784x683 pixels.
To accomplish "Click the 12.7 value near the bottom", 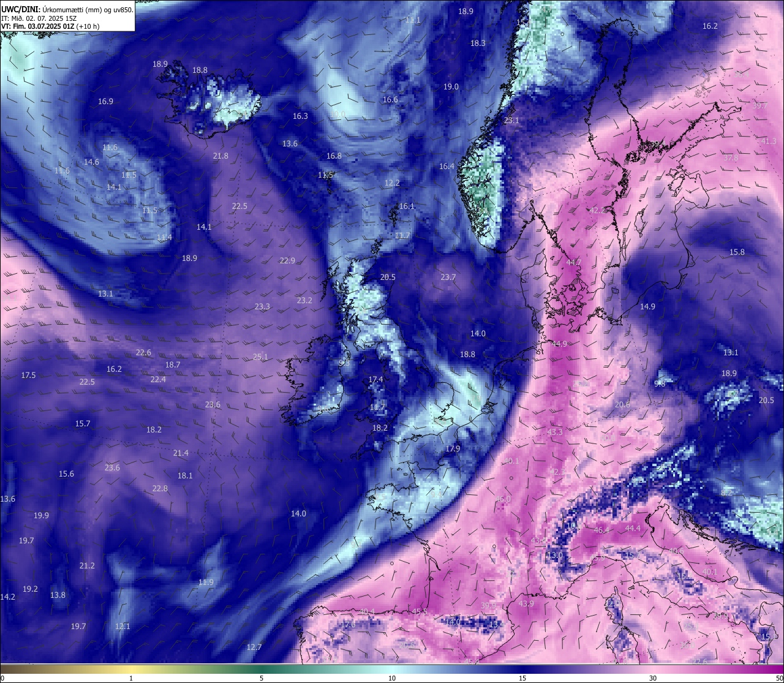I will pyautogui.click(x=254, y=647).
